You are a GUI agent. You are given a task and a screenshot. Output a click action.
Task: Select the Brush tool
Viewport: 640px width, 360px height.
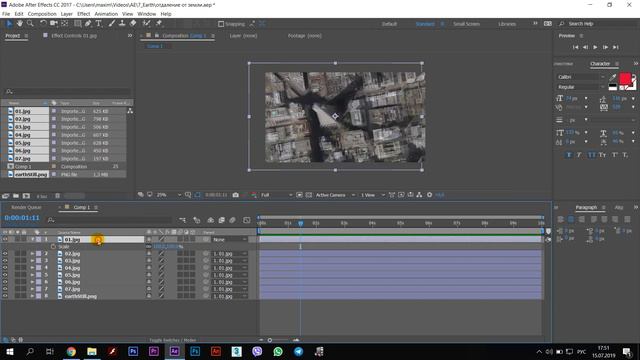click(x=111, y=24)
